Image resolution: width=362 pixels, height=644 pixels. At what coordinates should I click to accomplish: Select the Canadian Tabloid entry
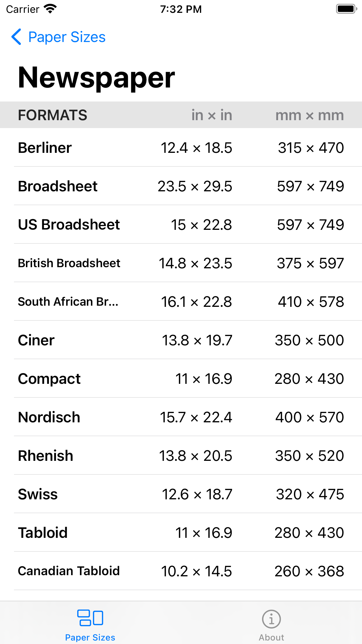[x=181, y=571]
